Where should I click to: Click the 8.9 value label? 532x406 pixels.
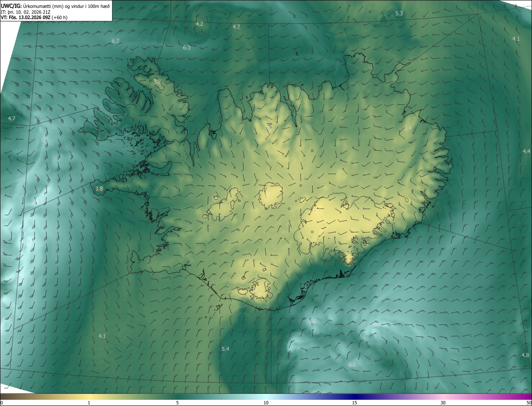[x=37, y=201]
